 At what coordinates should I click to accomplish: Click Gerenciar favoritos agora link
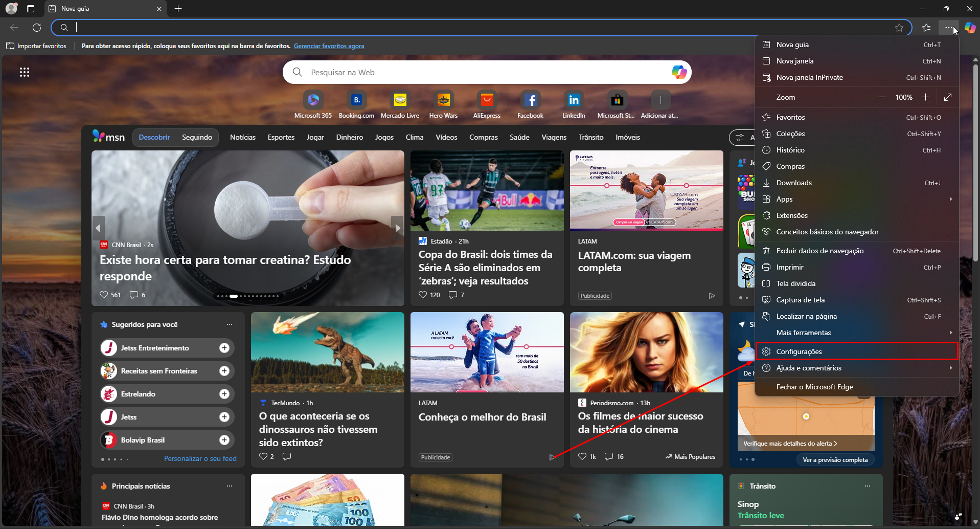pos(329,46)
